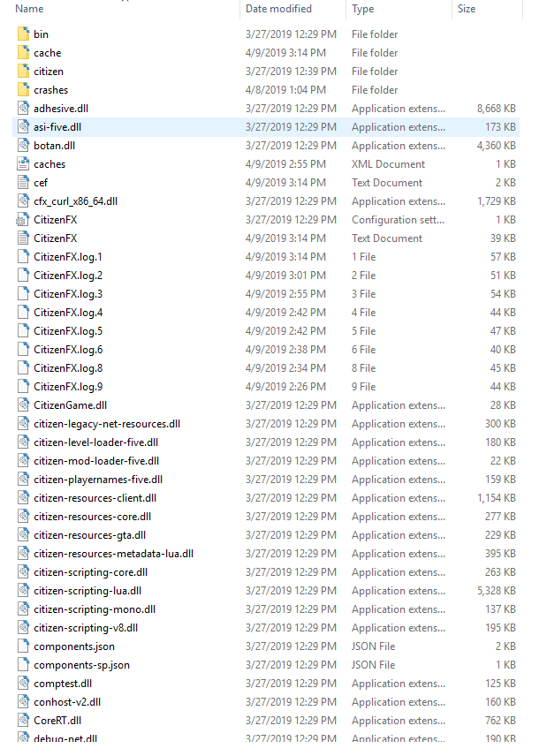
Task: Click the citizen-scripting-lua.dll icon
Action: click(x=23, y=591)
